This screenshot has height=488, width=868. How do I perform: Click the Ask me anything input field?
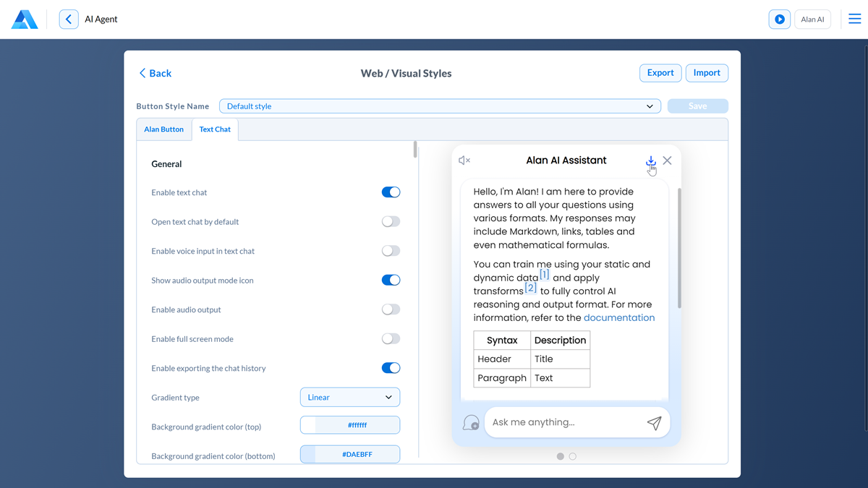click(x=564, y=423)
